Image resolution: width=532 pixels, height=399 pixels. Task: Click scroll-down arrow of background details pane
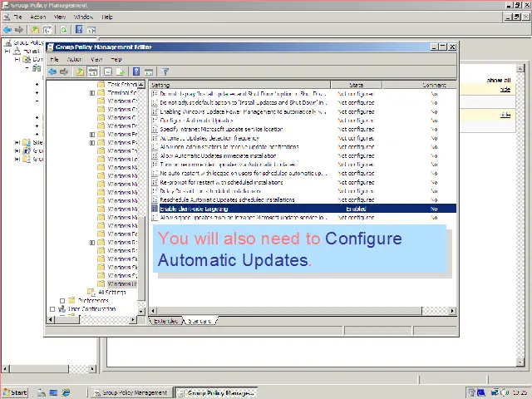(520, 362)
